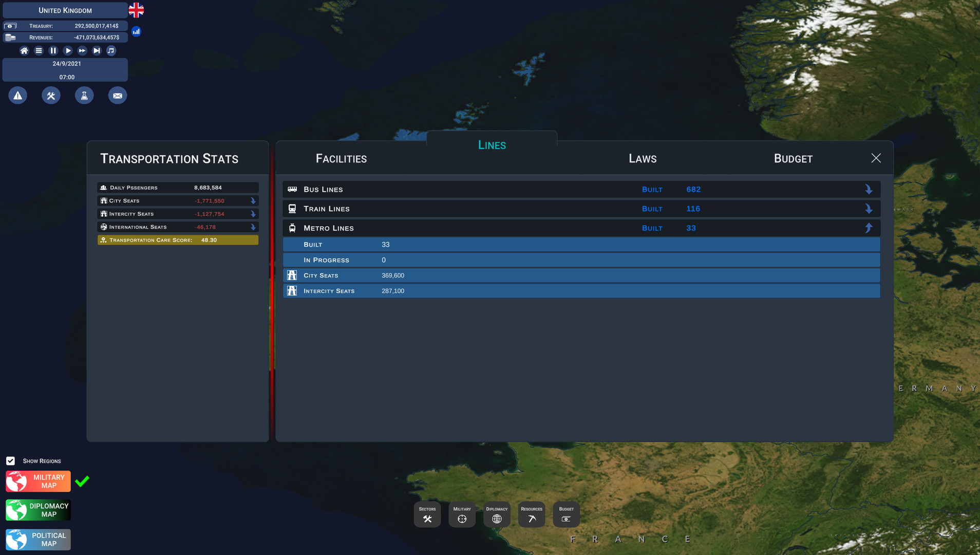
Task: Open the research flask icon
Action: point(84,96)
